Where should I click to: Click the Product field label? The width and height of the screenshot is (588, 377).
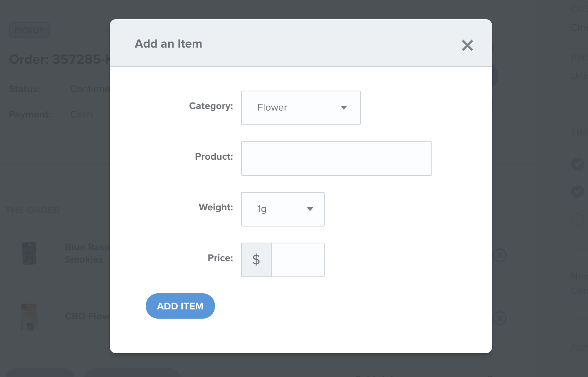pyautogui.click(x=214, y=157)
